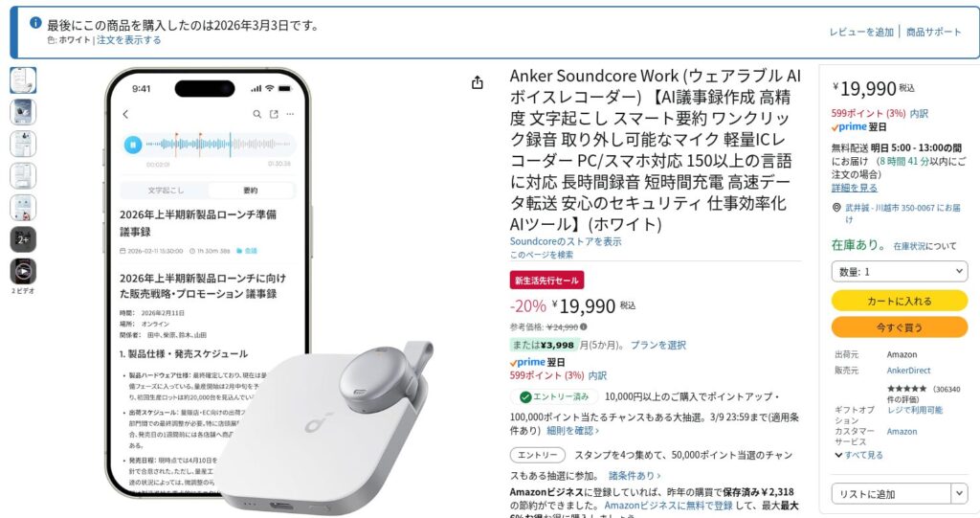Click プランを選択 installment link
The height and width of the screenshot is (518, 980).
tap(658, 345)
